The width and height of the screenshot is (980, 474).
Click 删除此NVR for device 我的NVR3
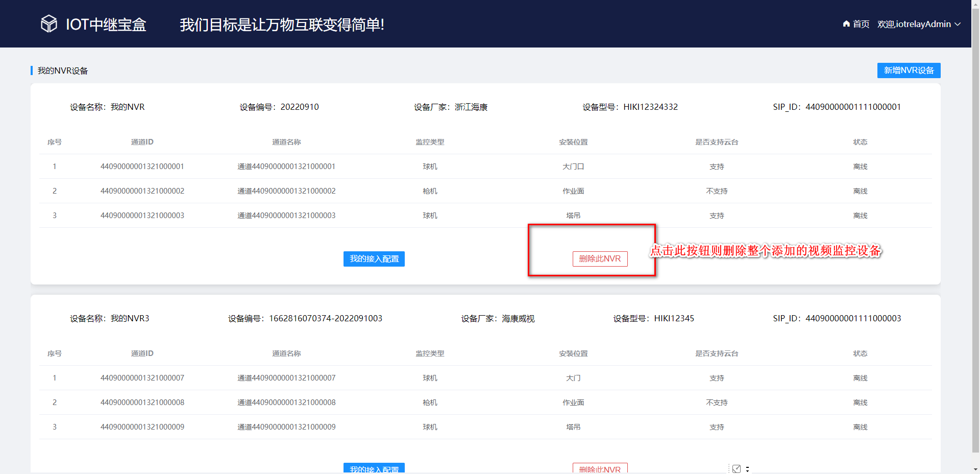tap(601, 469)
